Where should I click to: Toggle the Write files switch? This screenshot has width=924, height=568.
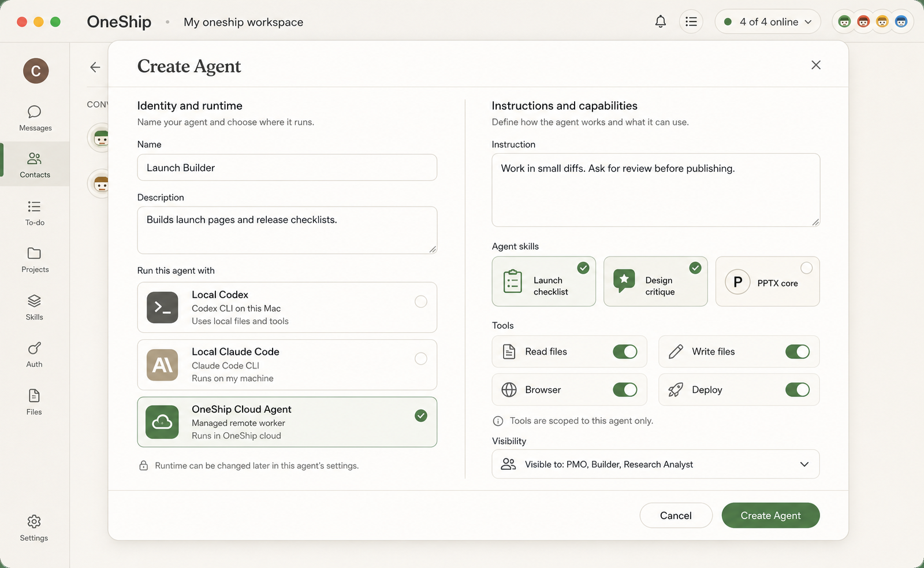[798, 351]
